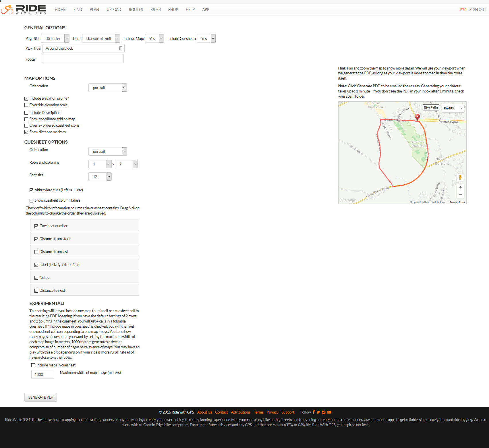The height and width of the screenshot is (448, 489).
Task: Click the GENERATE PDF button
Action: 41,397
